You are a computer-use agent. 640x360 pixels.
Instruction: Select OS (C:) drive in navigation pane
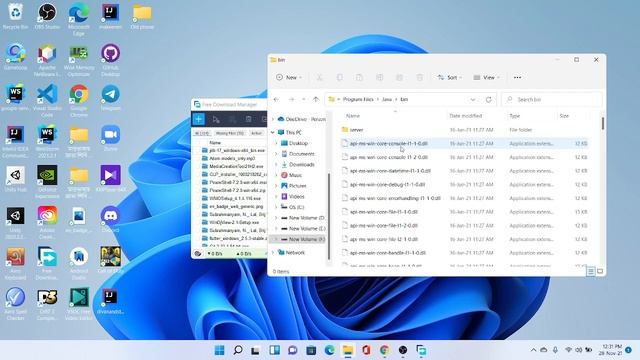[296, 207]
